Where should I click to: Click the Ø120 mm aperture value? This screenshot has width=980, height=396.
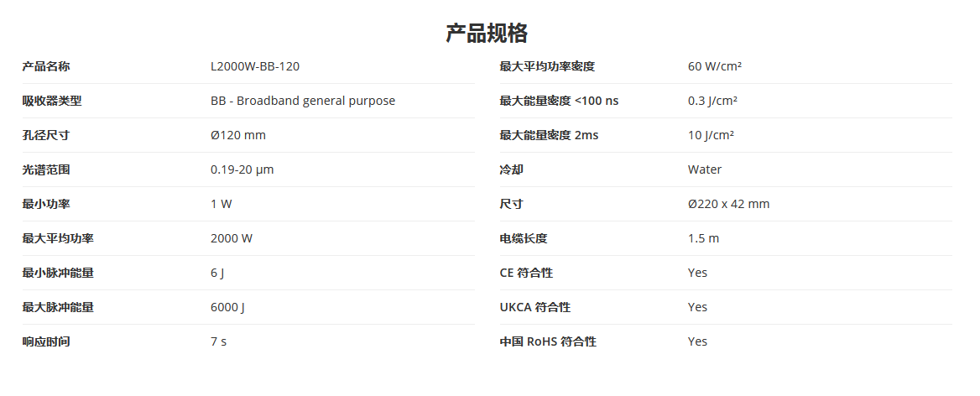coord(238,135)
